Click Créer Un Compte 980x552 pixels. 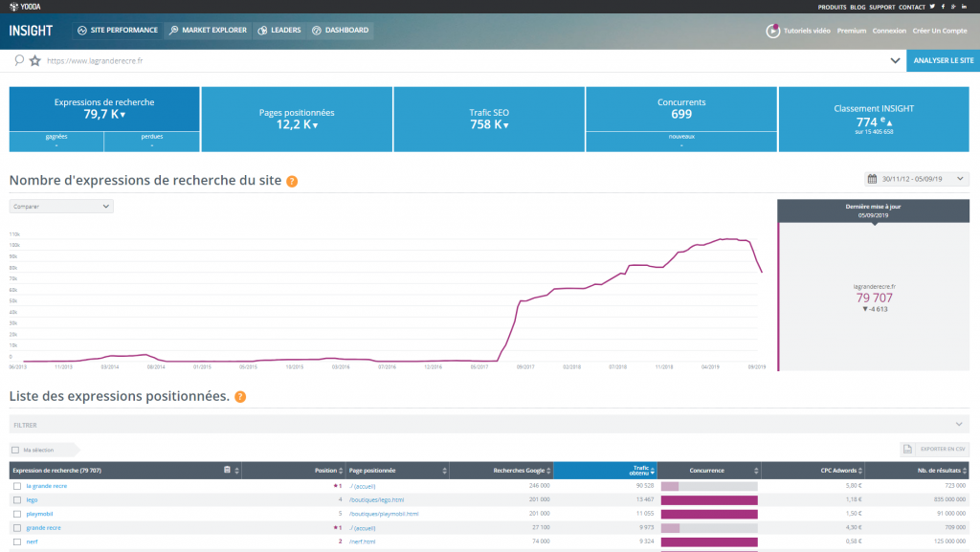[x=940, y=31]
